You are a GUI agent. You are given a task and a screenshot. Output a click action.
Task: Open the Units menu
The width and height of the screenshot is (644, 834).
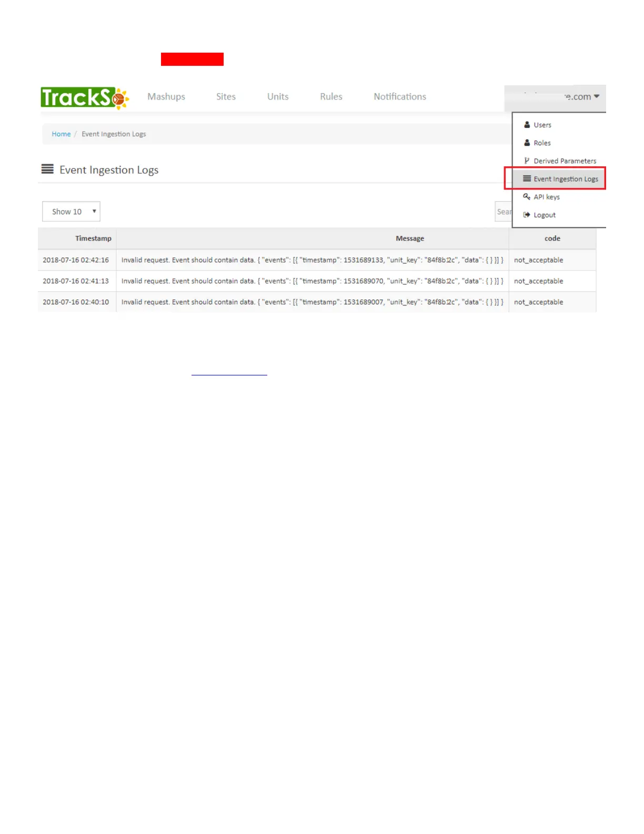pyautogui.click(x=278, y=97)
